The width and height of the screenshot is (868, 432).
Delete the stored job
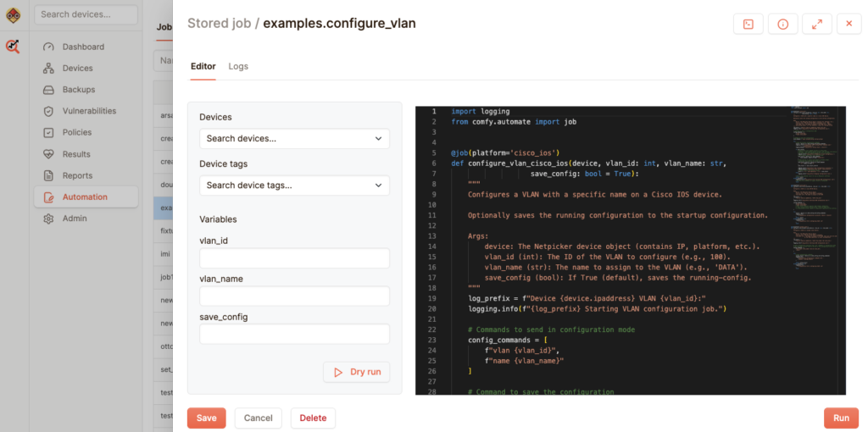pyautogui.click(x=313, y=418)
